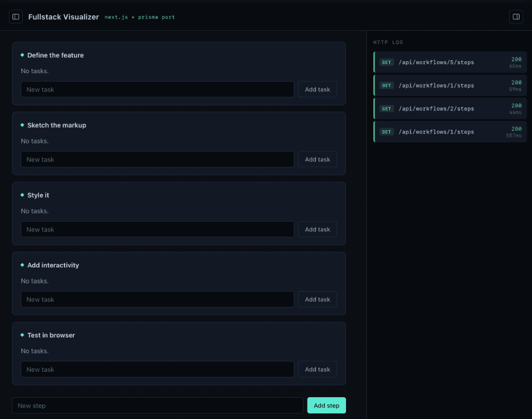Select the /api/workflows/1/steps entry with 587ms
The image size is (532, 419).
(450, 131)
